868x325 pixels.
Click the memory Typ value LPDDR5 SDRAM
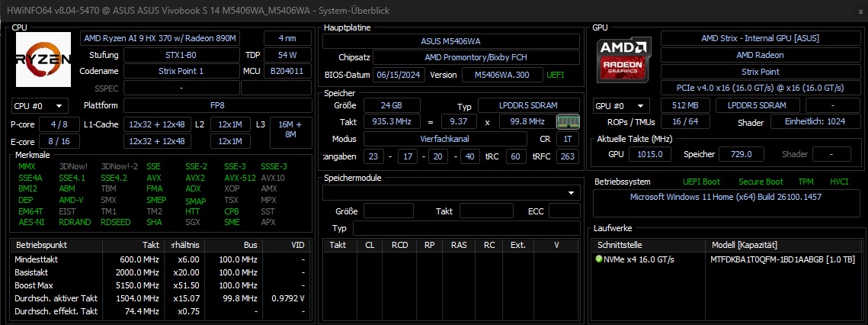click(529, 105)
